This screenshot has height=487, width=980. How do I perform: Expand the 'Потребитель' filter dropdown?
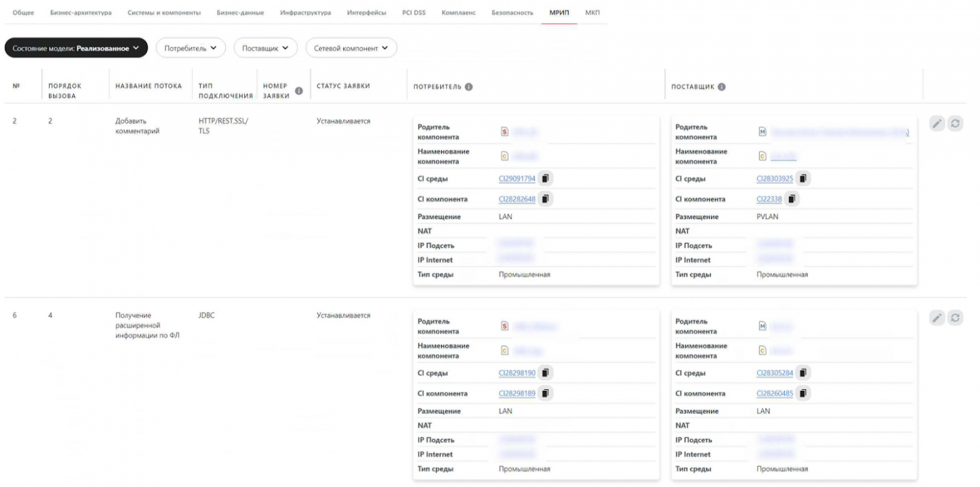point(192,47)
